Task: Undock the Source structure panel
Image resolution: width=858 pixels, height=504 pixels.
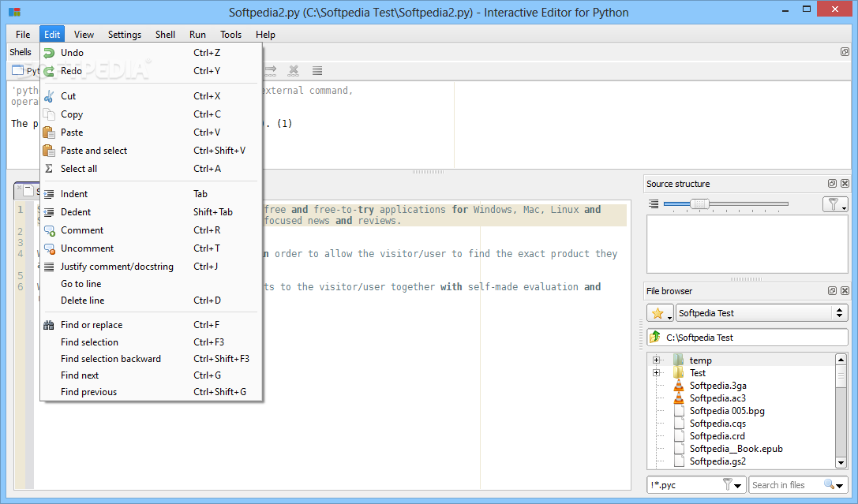Action: (x=832, y=184)
